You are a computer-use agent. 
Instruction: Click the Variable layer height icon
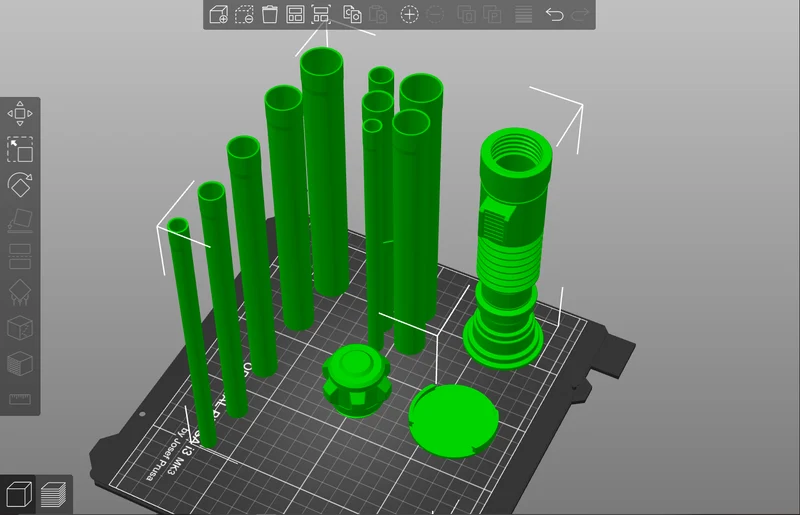click(523, 14)
